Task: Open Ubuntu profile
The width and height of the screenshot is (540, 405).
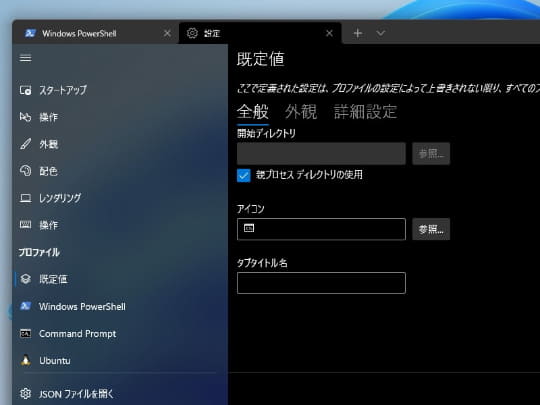Action: click(120, 361)
